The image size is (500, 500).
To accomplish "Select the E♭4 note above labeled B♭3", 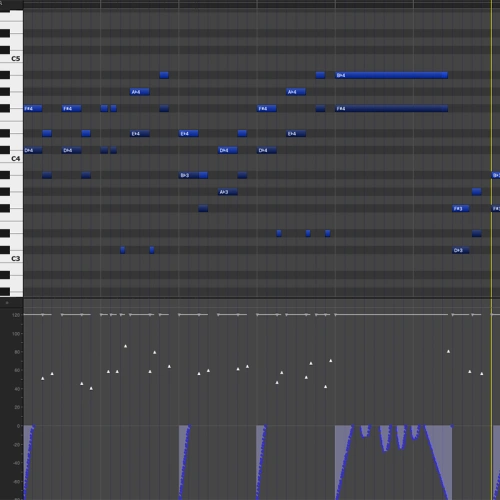I will (x=189, y=134).
